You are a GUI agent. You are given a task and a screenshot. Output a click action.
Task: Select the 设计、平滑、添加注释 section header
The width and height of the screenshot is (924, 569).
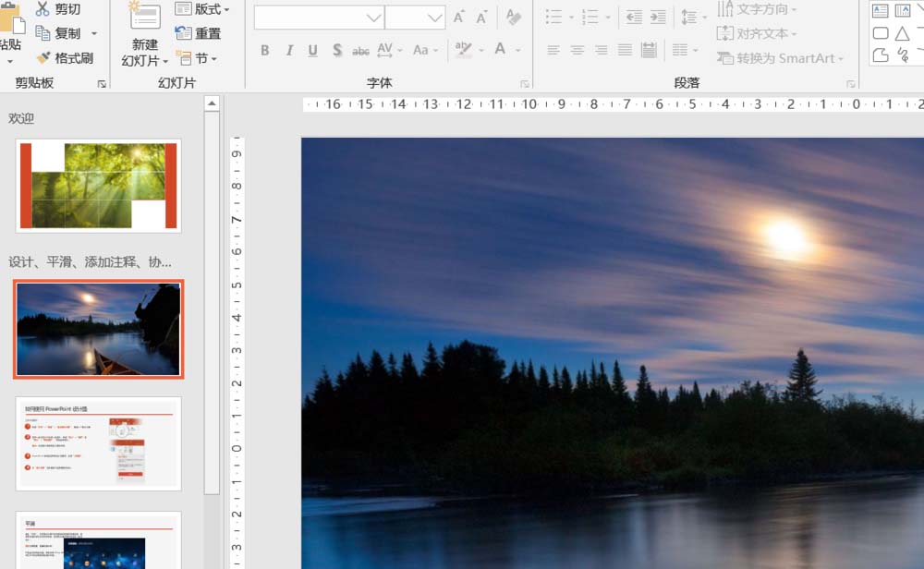click(91, 262)
